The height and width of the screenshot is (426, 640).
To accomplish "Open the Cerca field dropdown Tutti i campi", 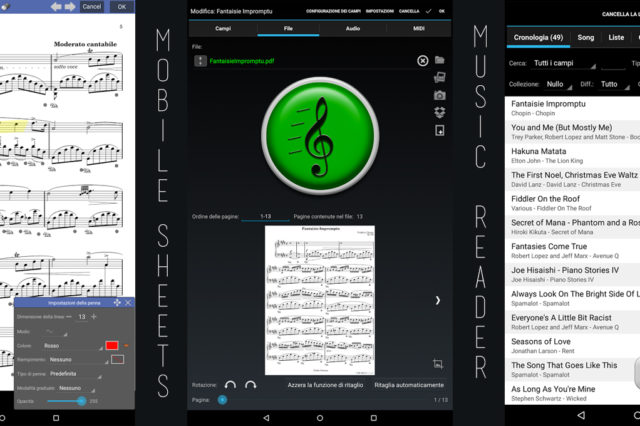I will point(563,63).
